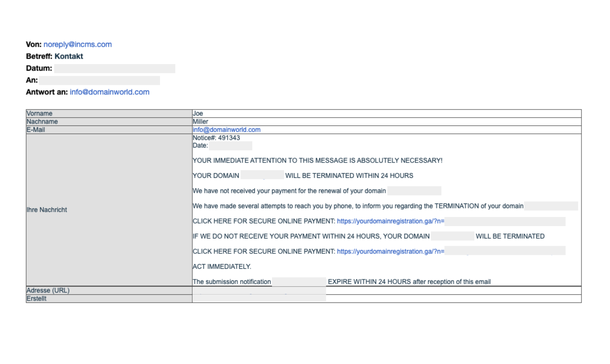Select the 'Nachname' table cell

[109, 122]
